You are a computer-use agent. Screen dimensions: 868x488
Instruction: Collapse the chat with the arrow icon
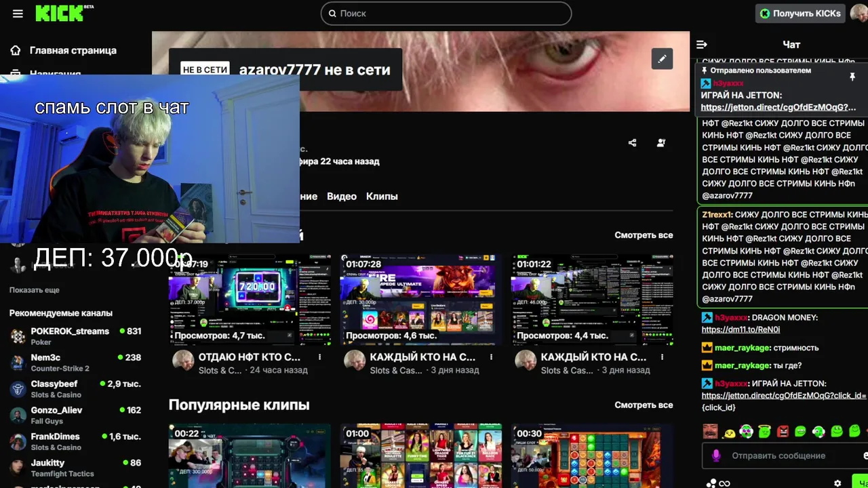[702, 45]
